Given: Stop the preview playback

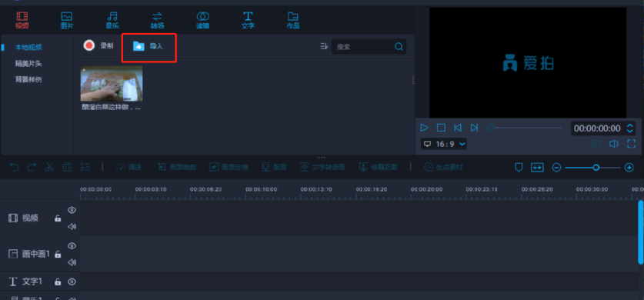Looking at the screenshot, I should pos(441,128).
